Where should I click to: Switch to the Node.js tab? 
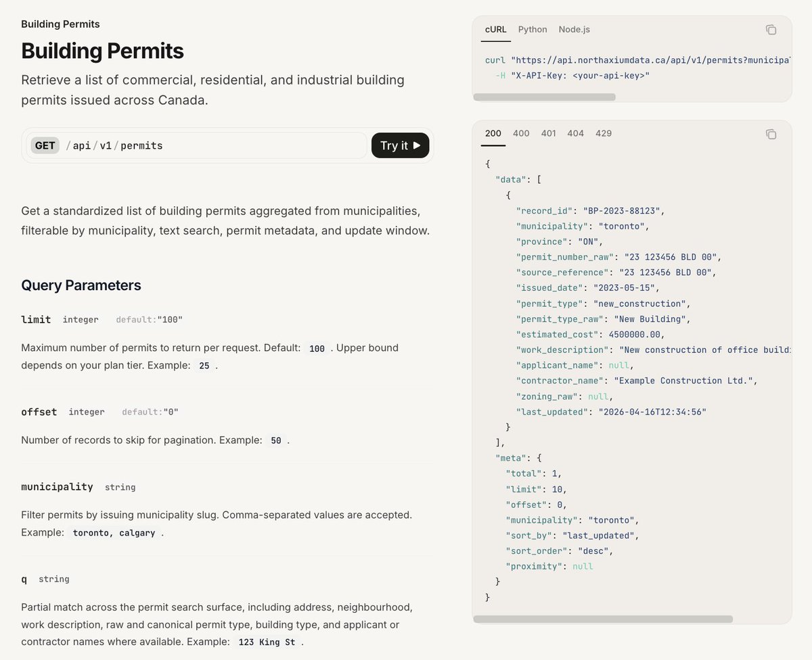point(574,30)
